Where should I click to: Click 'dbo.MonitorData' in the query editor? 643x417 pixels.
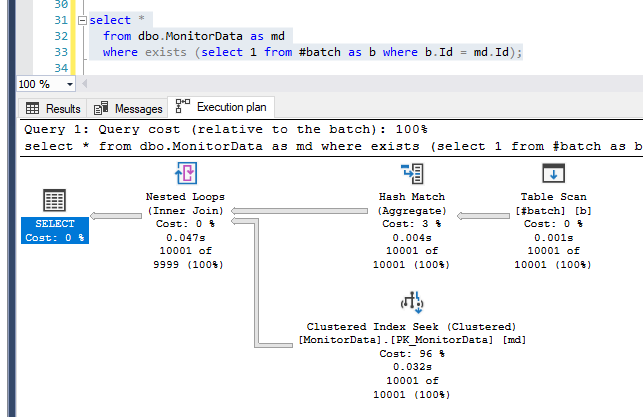(x=190, y=36)
